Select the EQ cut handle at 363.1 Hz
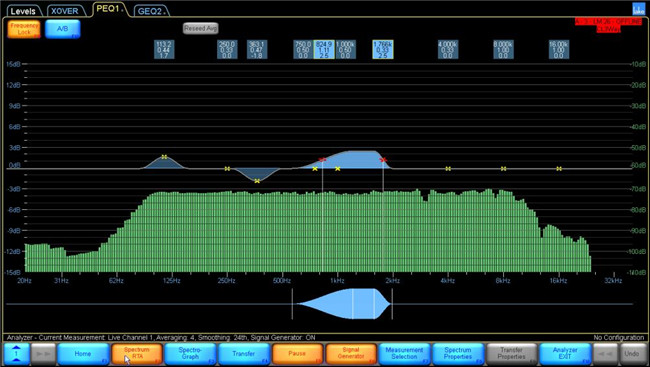This screenshot has height=367, width=650. click(257, 181)
